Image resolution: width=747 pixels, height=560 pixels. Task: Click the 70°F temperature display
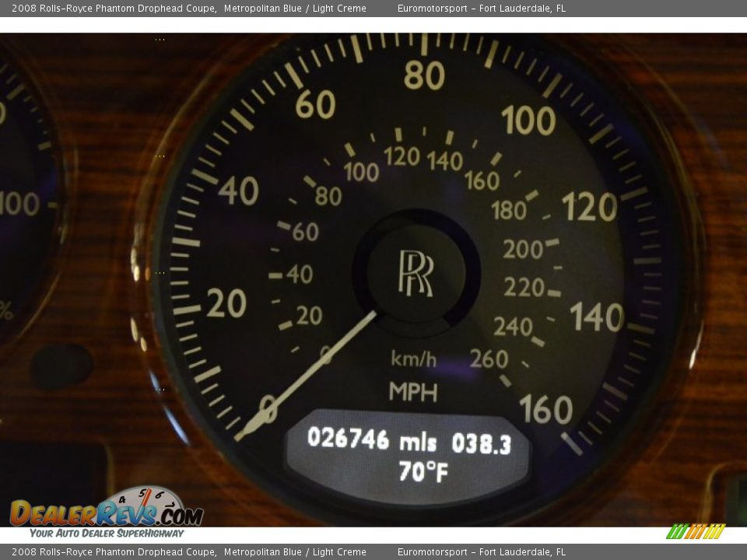click(x=423, y=471)
